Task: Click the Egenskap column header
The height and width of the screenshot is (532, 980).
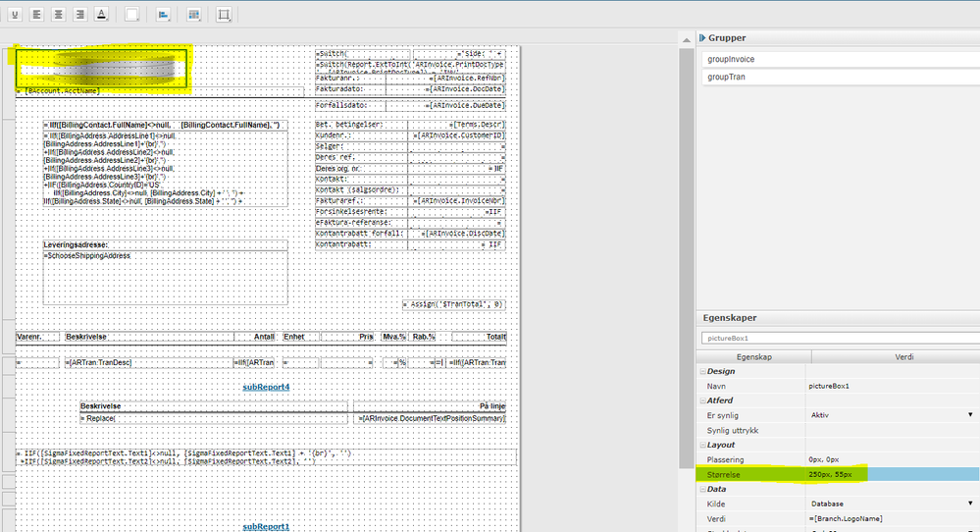Action: (x=754, y=357)
